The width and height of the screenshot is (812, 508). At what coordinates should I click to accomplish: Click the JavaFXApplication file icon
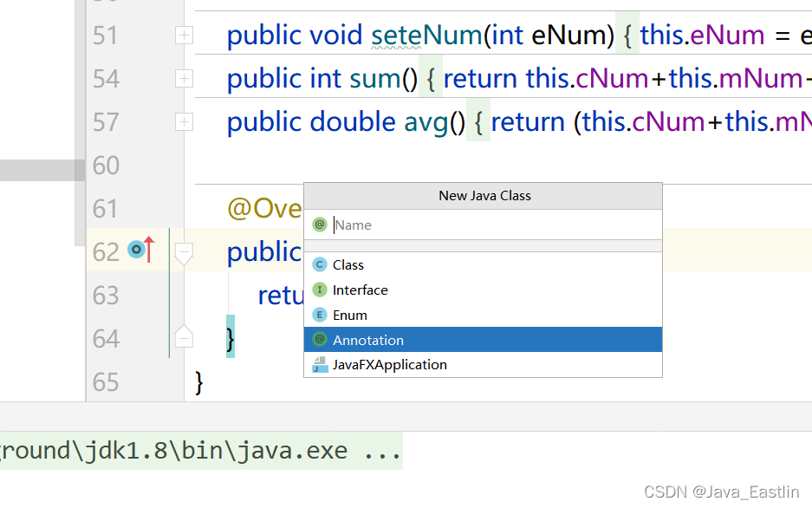coord(320,365)
